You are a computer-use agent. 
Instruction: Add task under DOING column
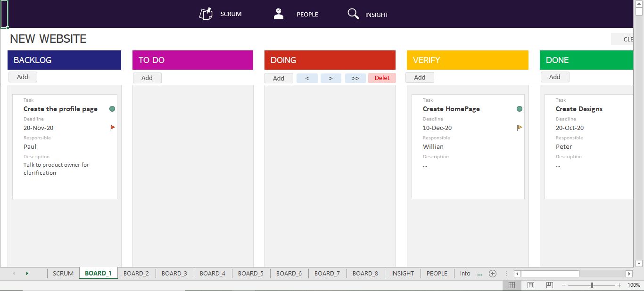279,78
